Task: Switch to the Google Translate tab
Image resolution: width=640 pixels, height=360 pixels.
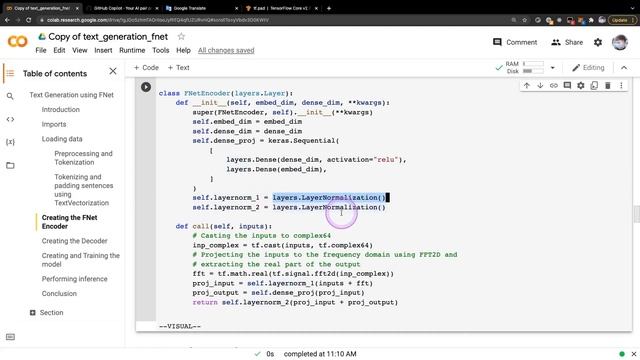Action: (x=202, y=8)
